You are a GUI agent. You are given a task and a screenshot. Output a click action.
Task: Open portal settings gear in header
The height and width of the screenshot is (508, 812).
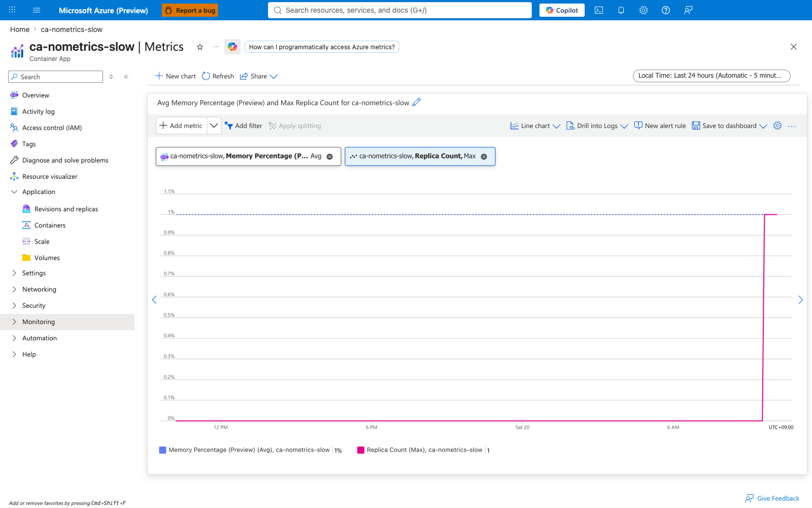pyautogui.click(x=644, y=10)
